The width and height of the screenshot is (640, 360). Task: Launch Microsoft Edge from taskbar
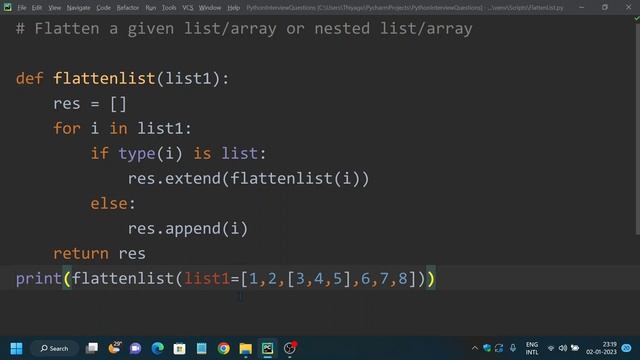coord(158,348)
